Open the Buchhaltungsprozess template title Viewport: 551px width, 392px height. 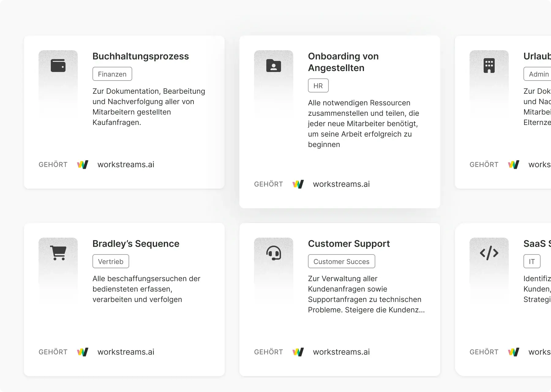[141, 56]
